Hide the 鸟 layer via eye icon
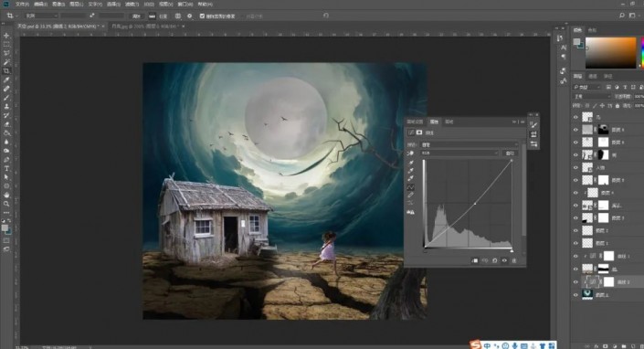Screen dimensions: 644x349 coord(575,118)
